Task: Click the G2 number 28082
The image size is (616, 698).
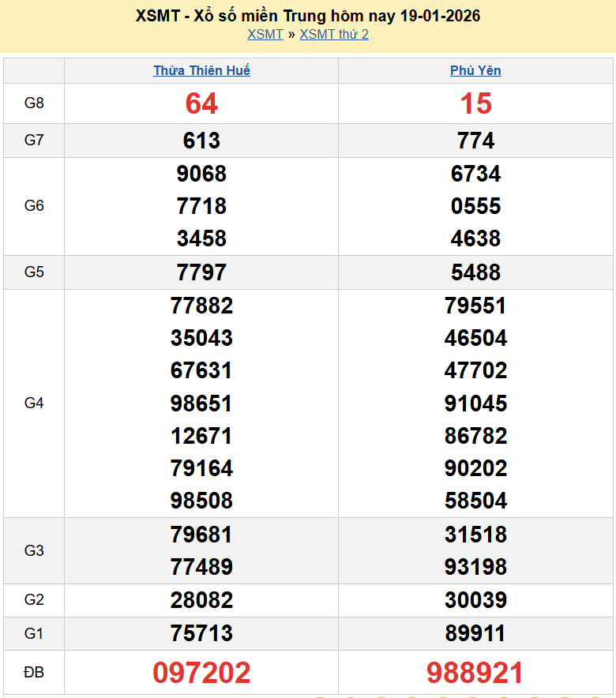Action: 201,600
